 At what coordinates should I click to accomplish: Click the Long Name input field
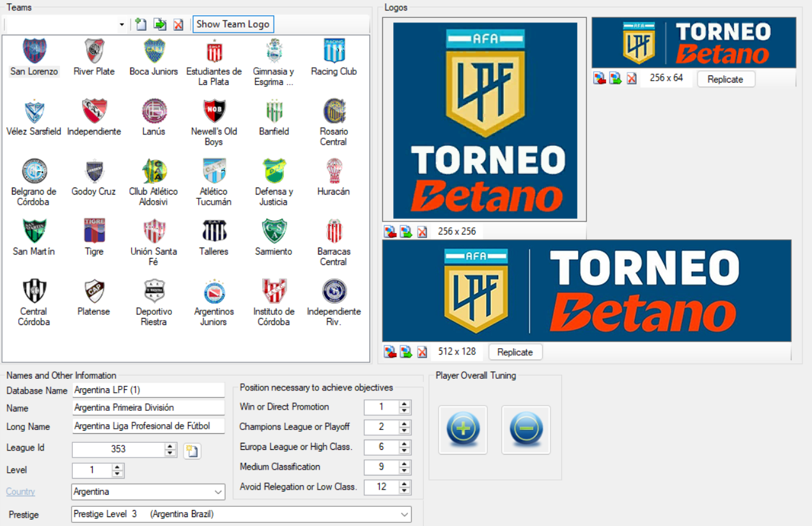point(148,426)
